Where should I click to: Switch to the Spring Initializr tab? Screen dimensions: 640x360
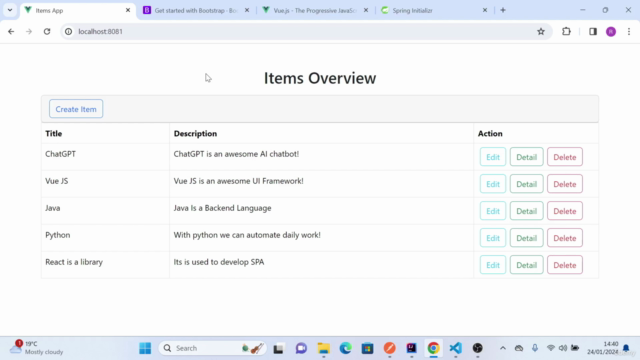[434, 10]
